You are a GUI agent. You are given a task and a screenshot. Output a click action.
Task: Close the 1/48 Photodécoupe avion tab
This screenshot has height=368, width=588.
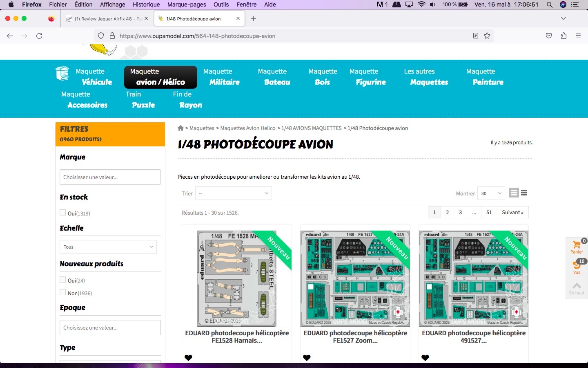tap(238, 18)
